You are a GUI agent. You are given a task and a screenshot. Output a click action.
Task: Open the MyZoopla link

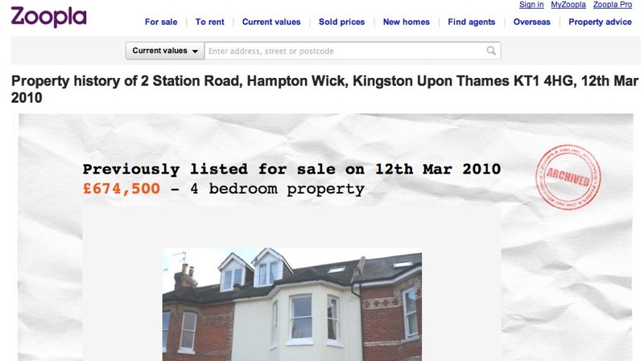(568, 5)
